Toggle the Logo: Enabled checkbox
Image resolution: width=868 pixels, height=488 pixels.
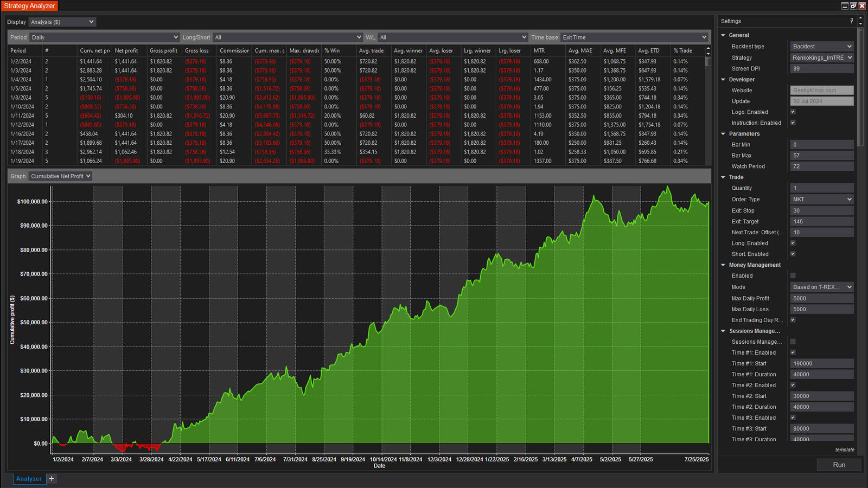pos(793,112)
